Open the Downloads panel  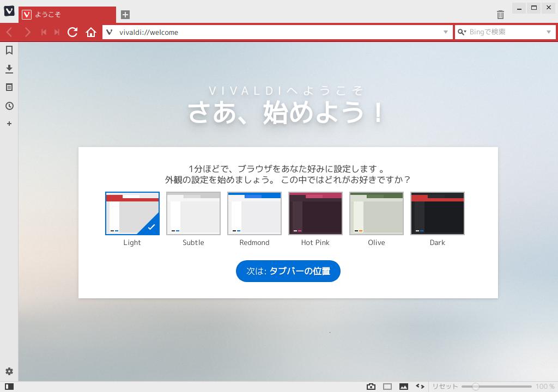tap(9, 69)
